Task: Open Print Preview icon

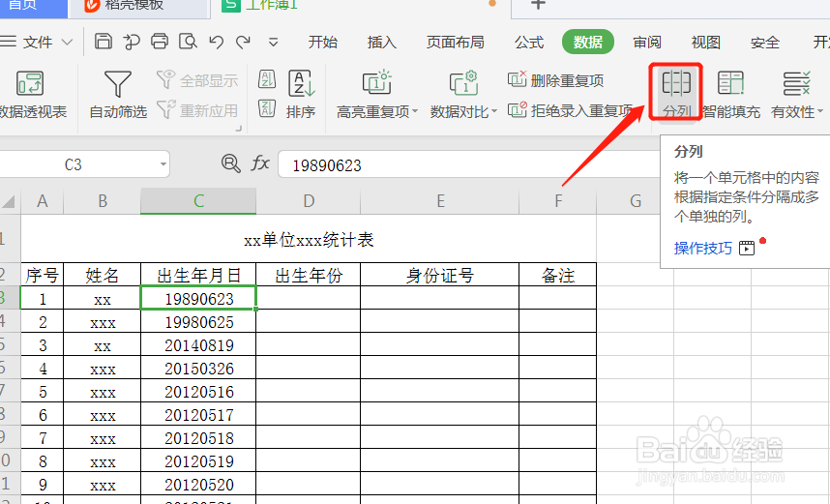Action: point(188,42)
